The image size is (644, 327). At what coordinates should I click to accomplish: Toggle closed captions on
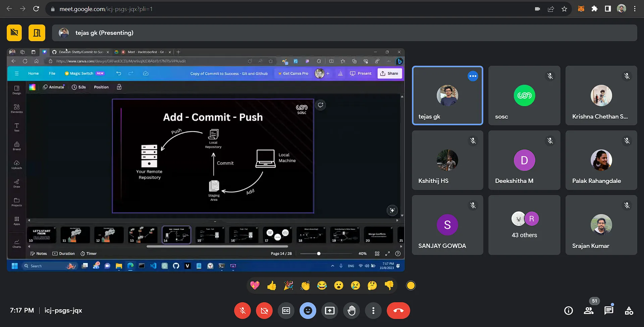pos(286,311)
